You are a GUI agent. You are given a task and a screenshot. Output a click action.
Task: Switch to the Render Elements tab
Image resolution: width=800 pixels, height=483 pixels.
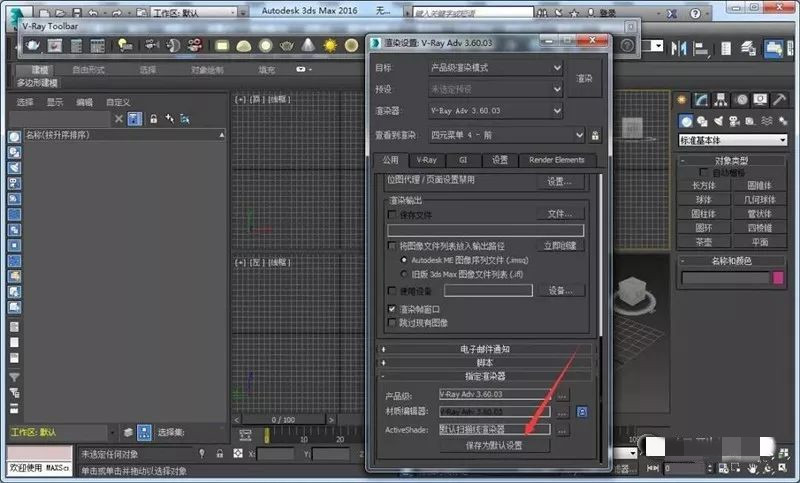coord(557,160)
